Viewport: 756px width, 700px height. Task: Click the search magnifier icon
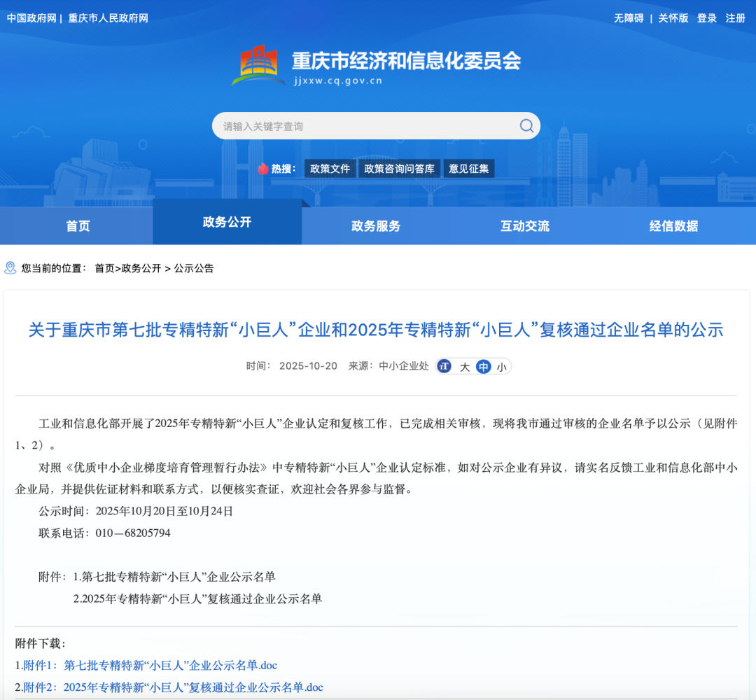[526, 126]
